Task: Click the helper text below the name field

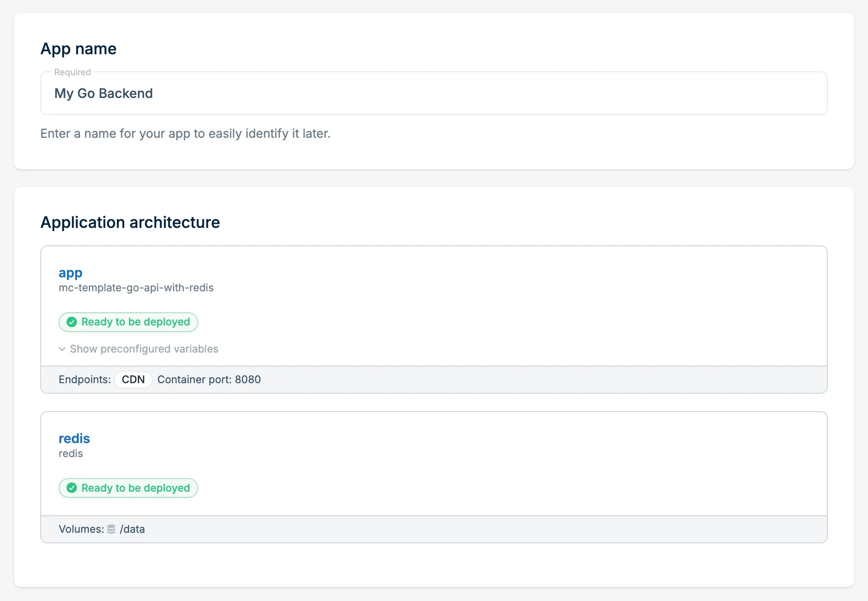Action: click(x=185, y=133)
